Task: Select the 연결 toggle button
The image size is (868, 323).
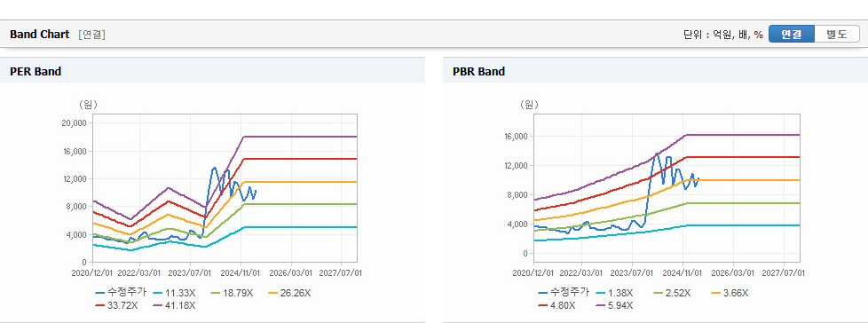Action: tap(791, 34)
